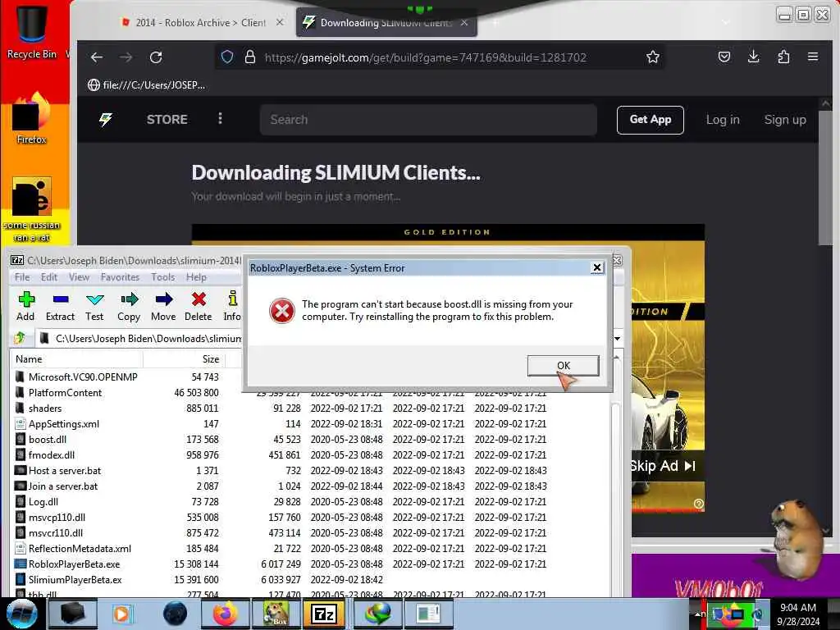
Task: Sort 7-Zip list by Size column
Action: tap(184, 359)
